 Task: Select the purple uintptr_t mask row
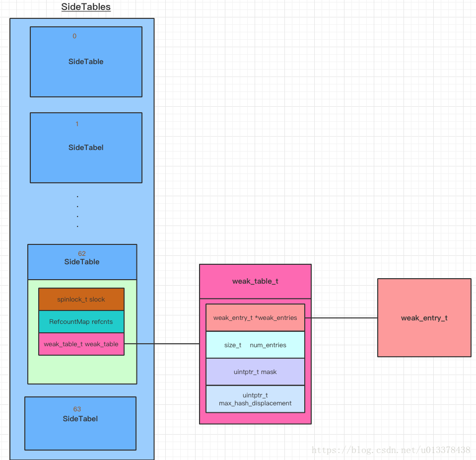click(x=255, y=372)
